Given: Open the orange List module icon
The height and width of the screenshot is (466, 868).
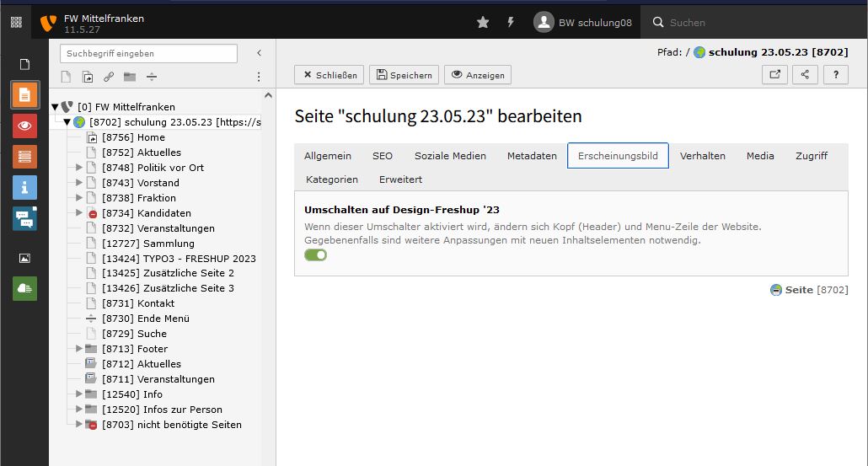Looking at the screenshot, I should tap(24, 157).
